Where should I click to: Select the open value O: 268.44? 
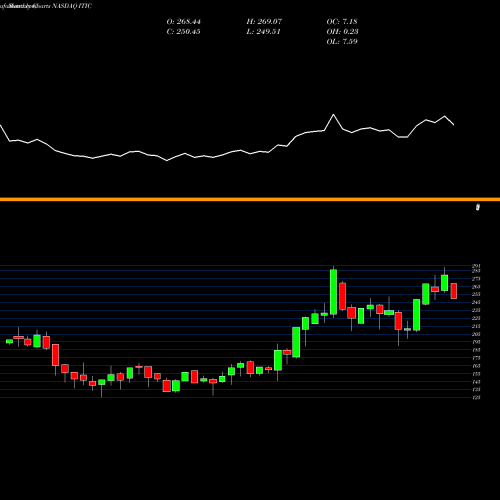click(184, 22)
